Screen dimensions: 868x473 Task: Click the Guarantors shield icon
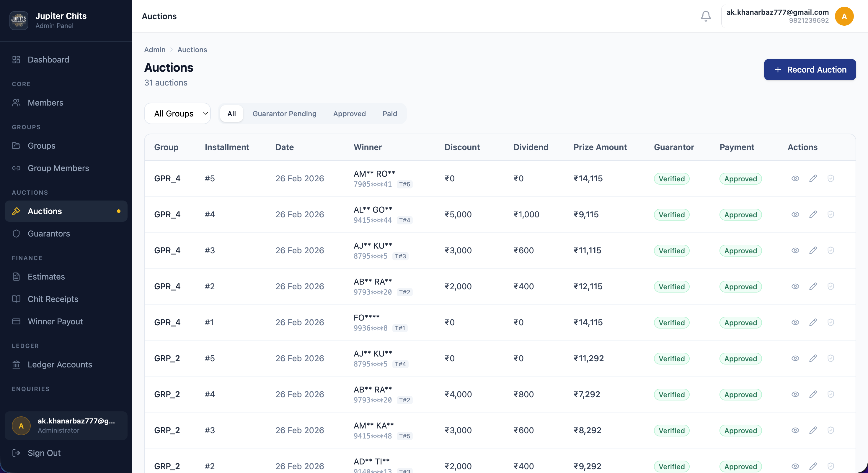tap(16, 234)
